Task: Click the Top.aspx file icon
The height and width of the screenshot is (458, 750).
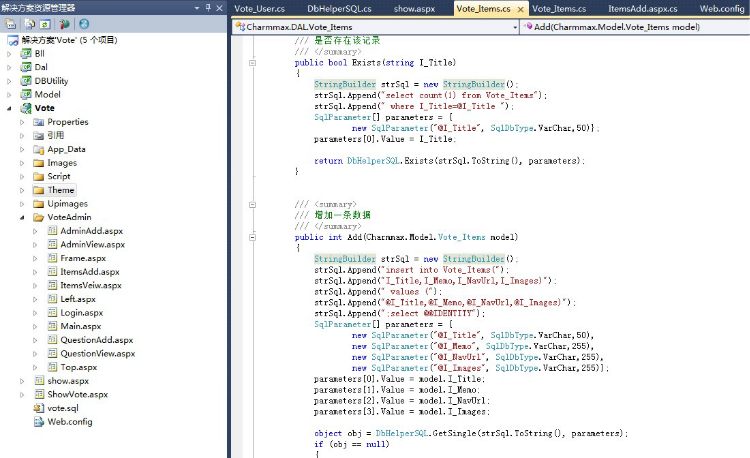Action: [x=53, y=367]
